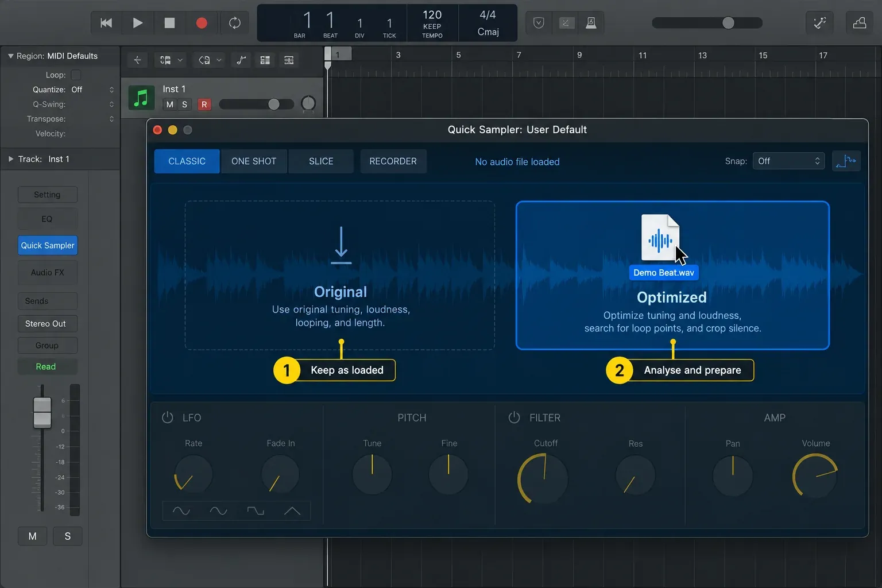Mute the Inst 1 track header

click(x=170, y=105)
